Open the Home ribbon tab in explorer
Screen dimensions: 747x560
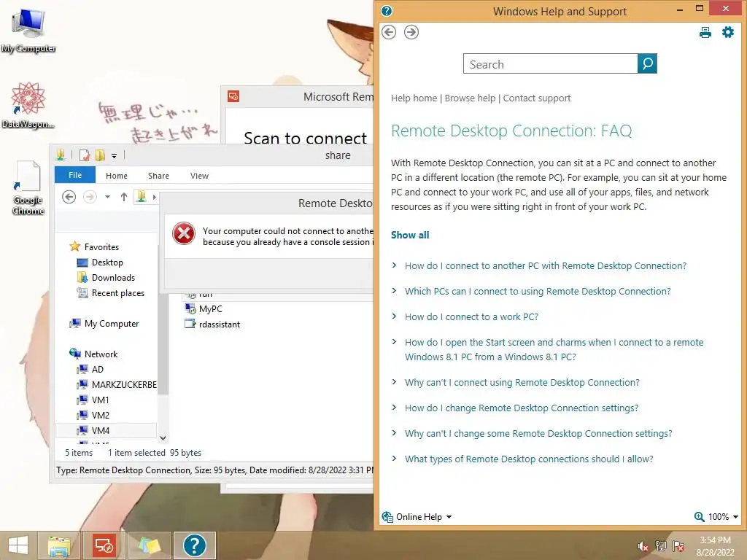116,176
